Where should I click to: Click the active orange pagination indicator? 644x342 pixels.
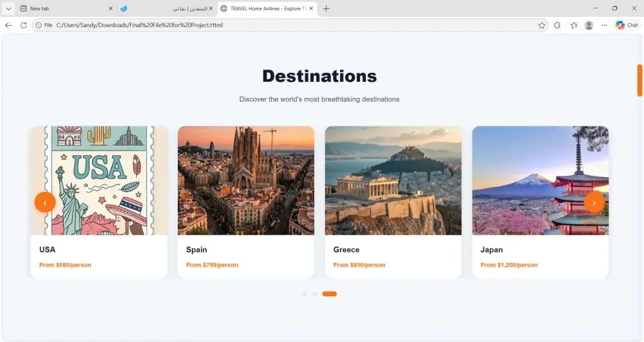(329, 294)
